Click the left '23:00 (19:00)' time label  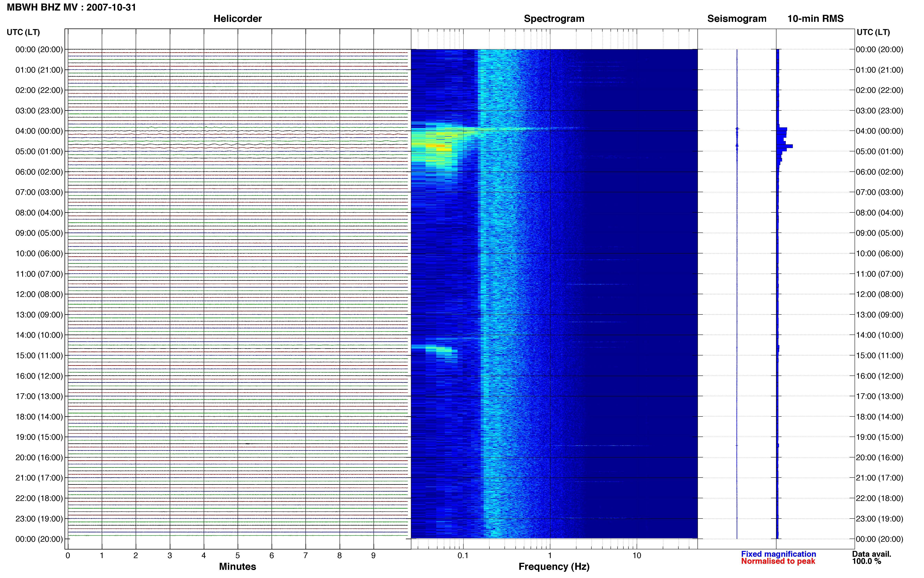tap(39, 519)
